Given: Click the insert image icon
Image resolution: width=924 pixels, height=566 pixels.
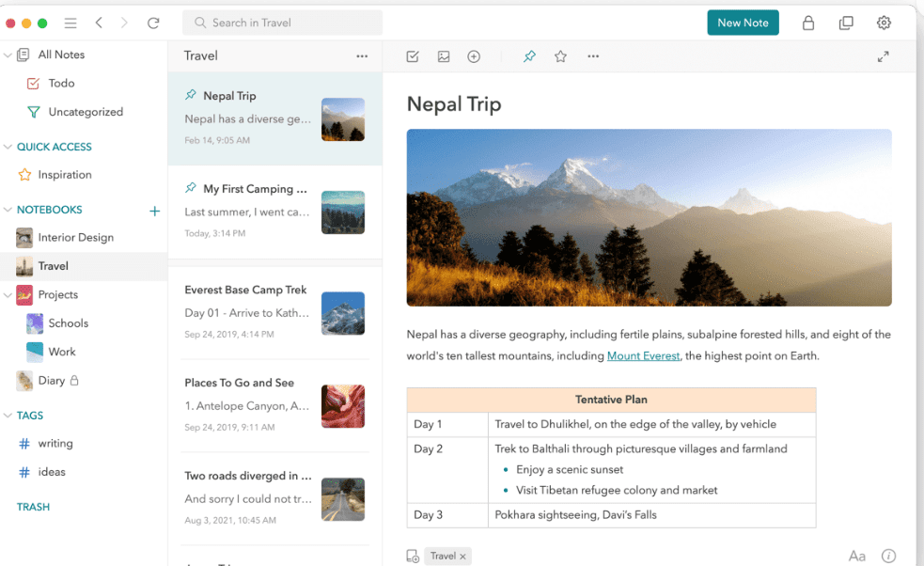Looking at the screenshot, I should coord(444,56).
